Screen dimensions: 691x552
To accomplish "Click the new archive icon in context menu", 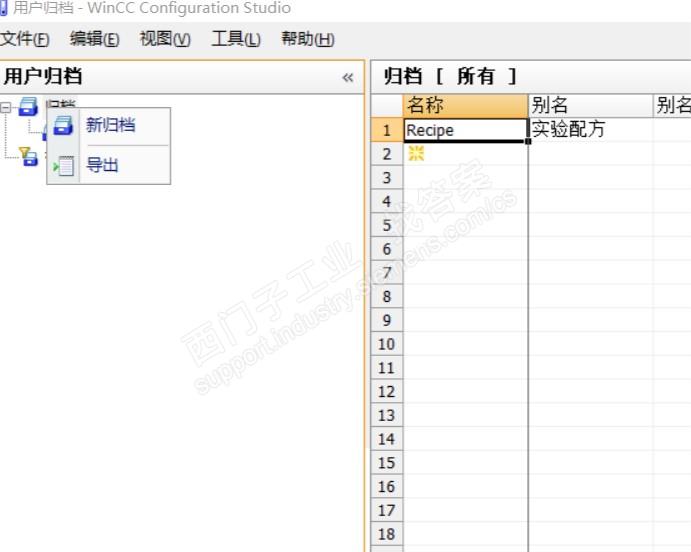I will click(63, 125).
